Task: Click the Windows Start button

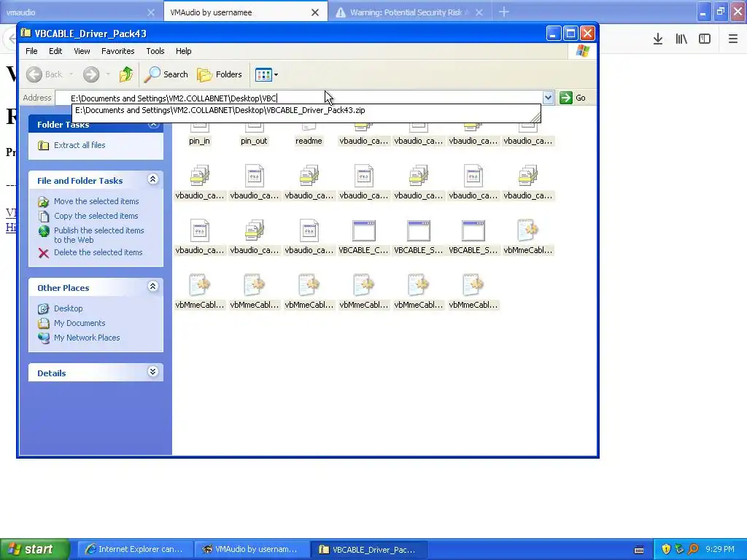Action: [x=35, y=550]
